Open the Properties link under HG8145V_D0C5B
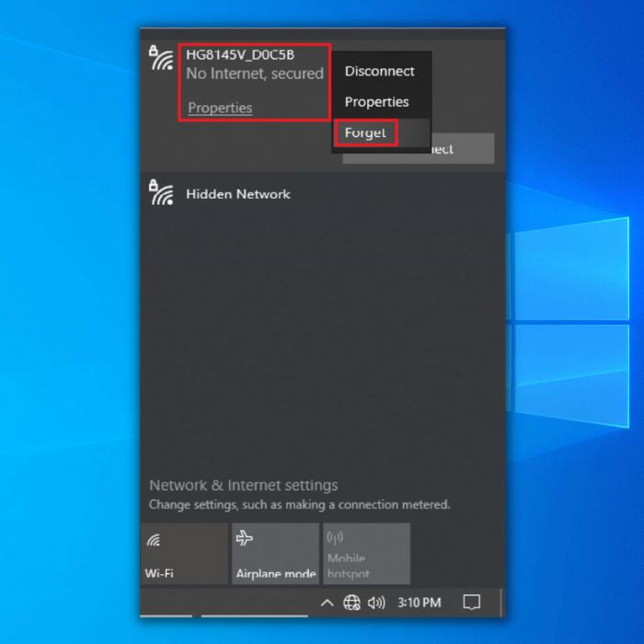The width and height of the screenshot is (644, 644). coord(220,108)
